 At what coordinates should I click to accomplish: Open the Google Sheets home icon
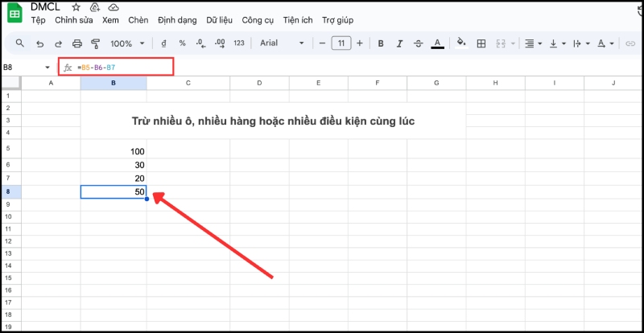click(14, 13)
